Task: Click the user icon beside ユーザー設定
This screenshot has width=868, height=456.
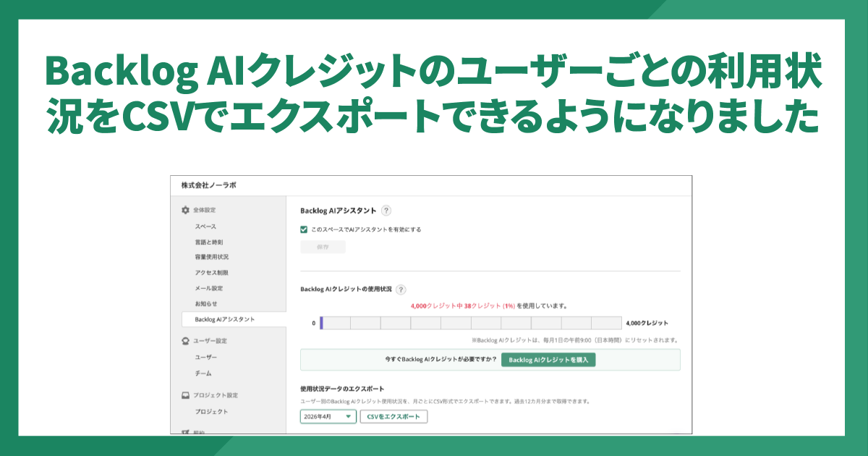Action: (185, 340)
